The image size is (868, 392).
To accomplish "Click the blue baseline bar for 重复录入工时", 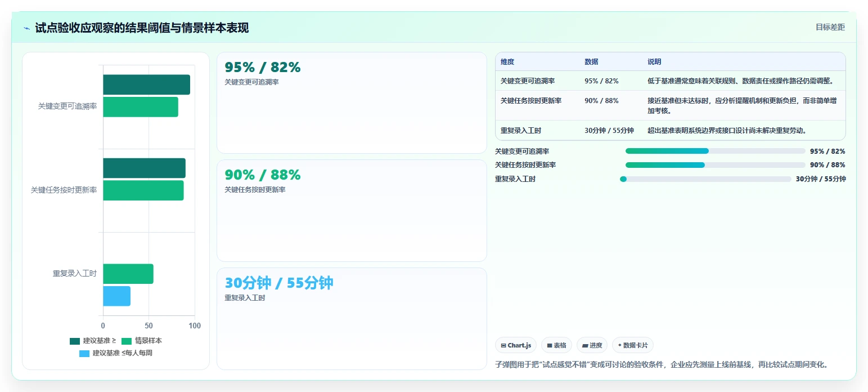I will click(x=116, y=296).
